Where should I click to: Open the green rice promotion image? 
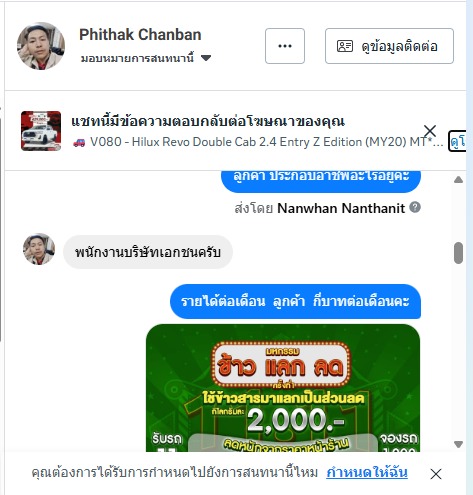(283, 388)
